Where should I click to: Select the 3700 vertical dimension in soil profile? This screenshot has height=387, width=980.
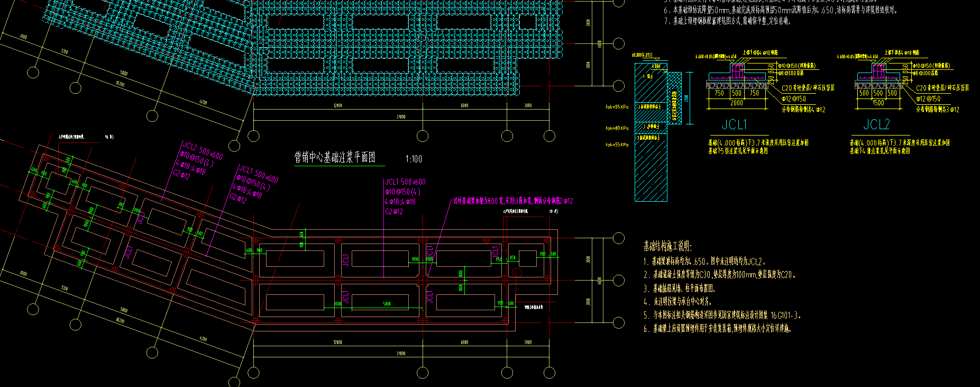coord(687,98)
